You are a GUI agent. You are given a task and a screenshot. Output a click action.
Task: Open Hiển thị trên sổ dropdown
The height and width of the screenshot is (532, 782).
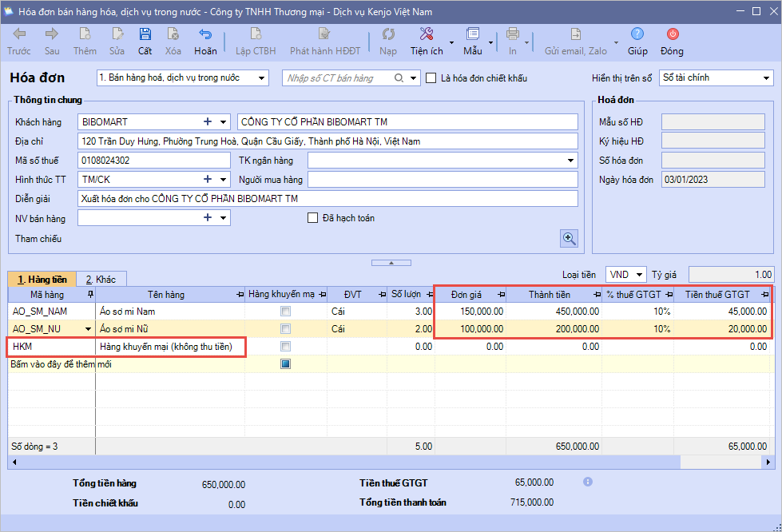(x=766, y=78)
